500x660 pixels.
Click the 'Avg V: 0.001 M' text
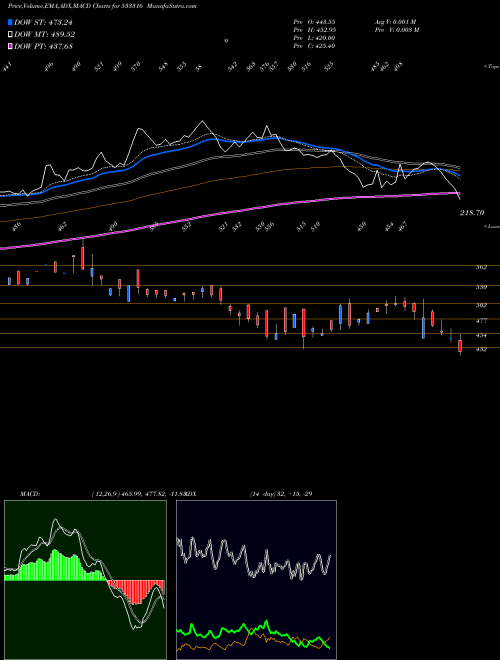[395, 22]
